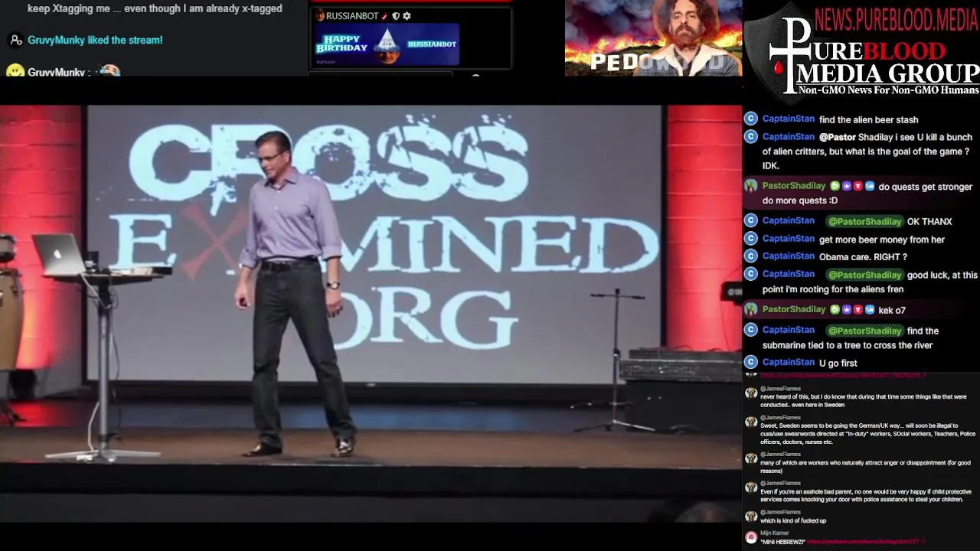
Task: Click CaptainStan username on 'U go first' message
Action: point(788,362)
